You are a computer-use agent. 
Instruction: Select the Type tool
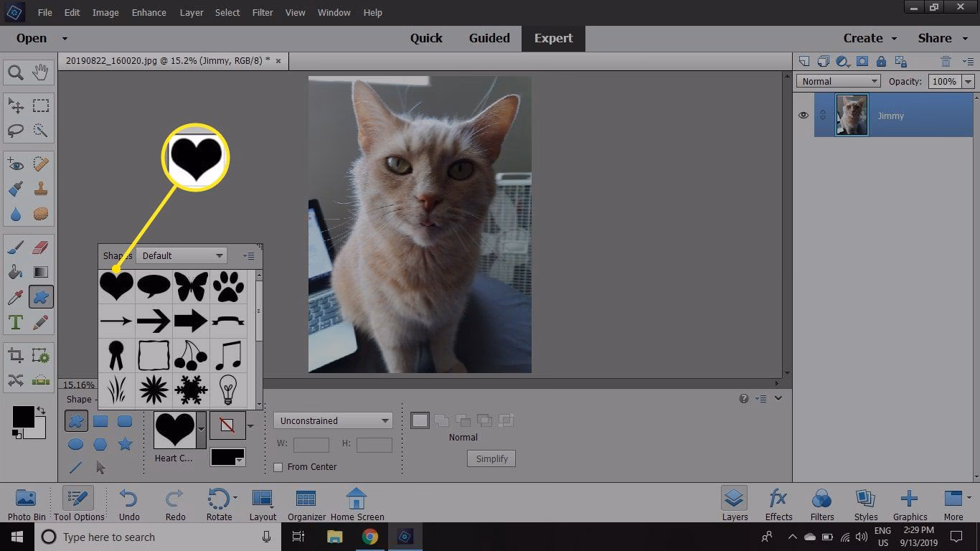[x=16, y=322]
